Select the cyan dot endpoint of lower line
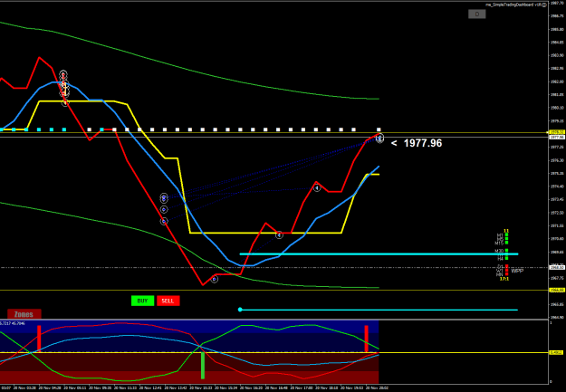566x392 pixels. coord(240,310)
